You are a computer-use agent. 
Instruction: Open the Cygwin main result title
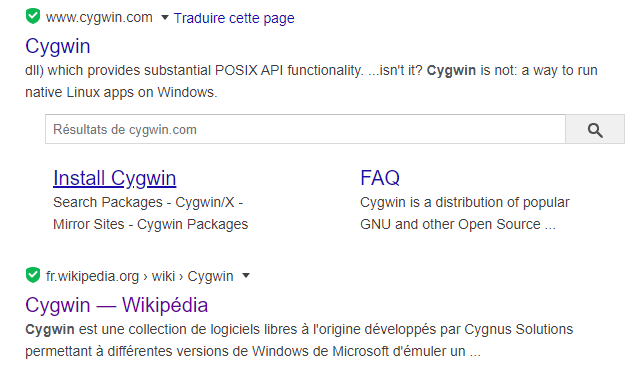click(x=58, y=46)
